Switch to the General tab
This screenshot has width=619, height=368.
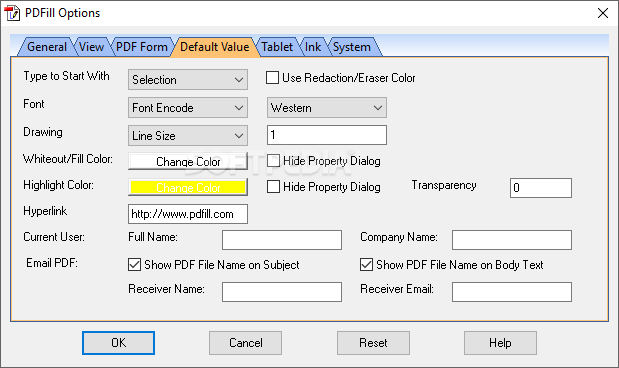pyautogui.click(x=46, y=47)
